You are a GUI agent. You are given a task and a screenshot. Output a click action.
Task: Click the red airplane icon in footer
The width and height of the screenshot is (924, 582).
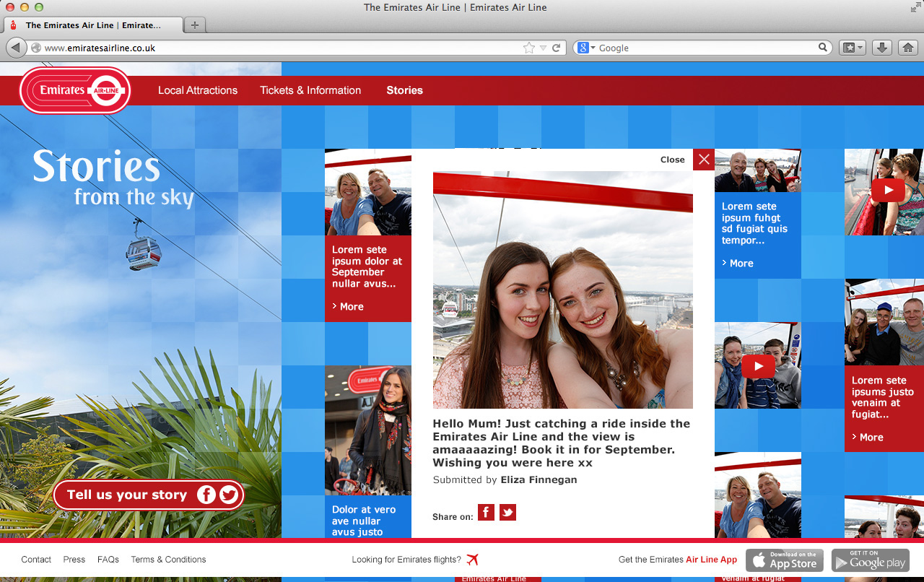(473, 560)
